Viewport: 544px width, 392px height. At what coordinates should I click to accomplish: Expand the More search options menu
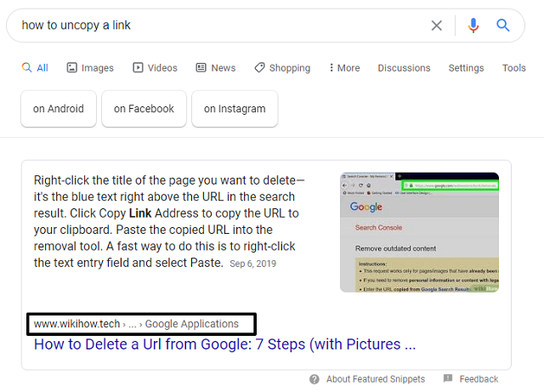[343, 68]
